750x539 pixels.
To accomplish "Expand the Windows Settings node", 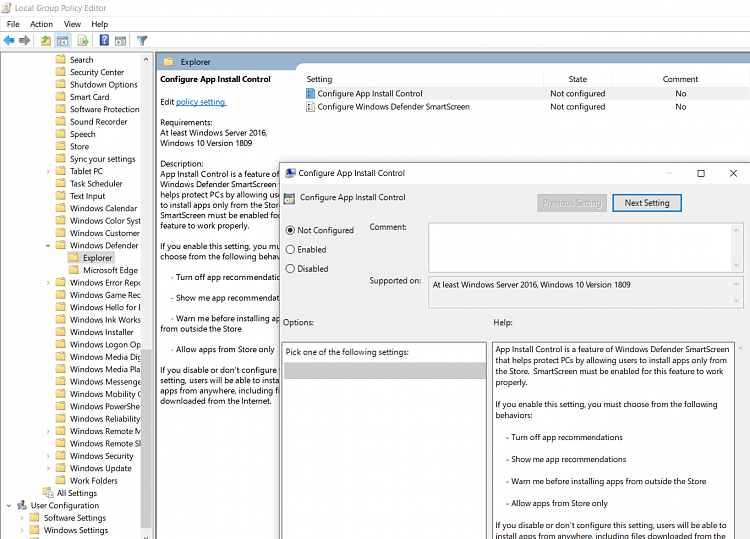I will (x=22, y=530).
